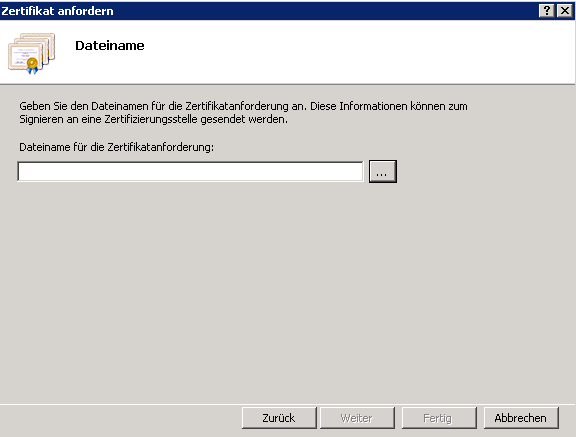Screen dimensions: 576x437
Task: Click the empty title bar area before help button
Action: [x=326, y=11]
